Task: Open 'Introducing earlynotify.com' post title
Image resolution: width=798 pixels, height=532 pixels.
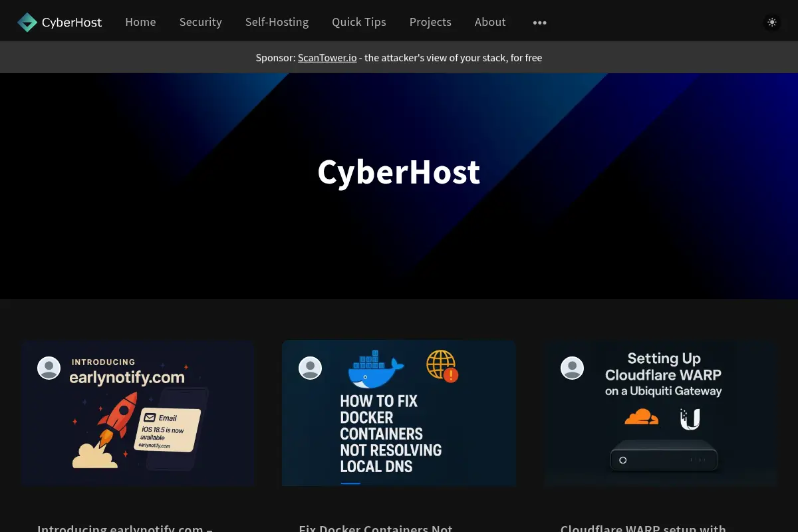Action: point(125,527)
